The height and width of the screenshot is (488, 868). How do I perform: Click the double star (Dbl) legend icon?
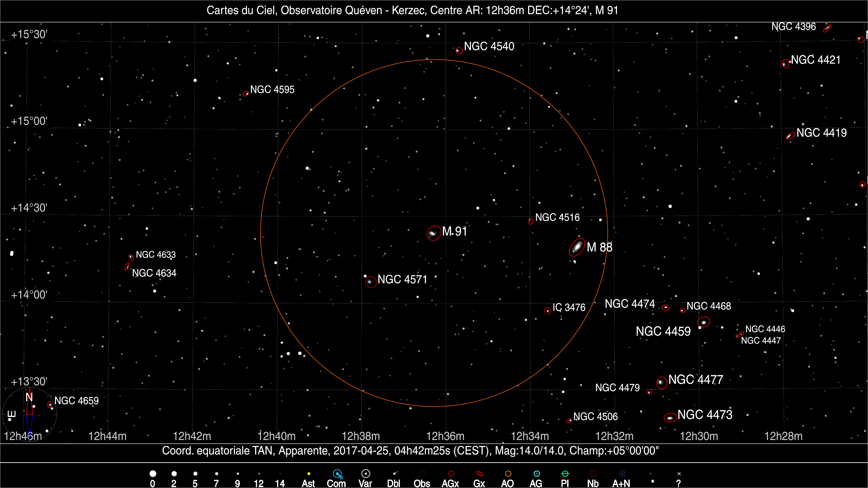click(x=395, y=474)
